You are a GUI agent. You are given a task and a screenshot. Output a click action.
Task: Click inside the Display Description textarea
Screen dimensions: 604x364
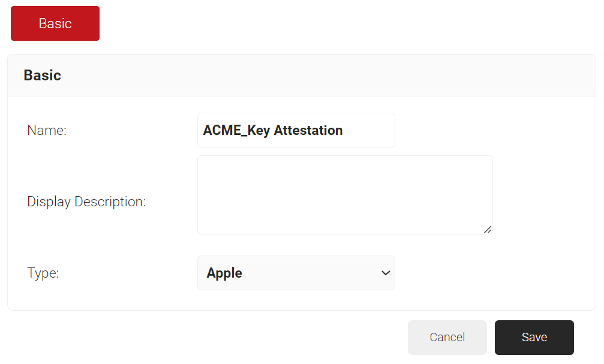point(345,195)
